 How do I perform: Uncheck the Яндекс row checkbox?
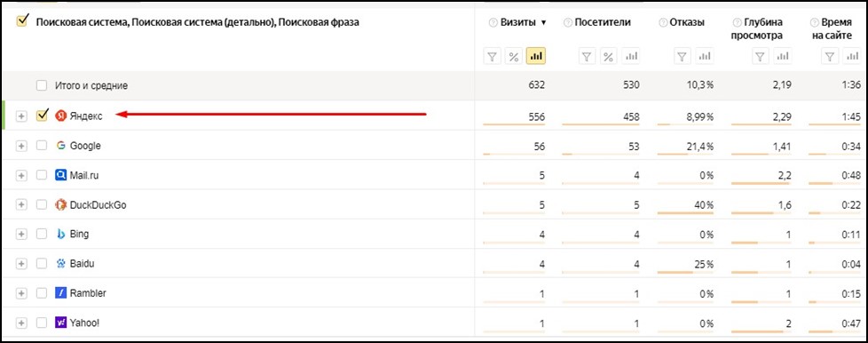[42, 116]
